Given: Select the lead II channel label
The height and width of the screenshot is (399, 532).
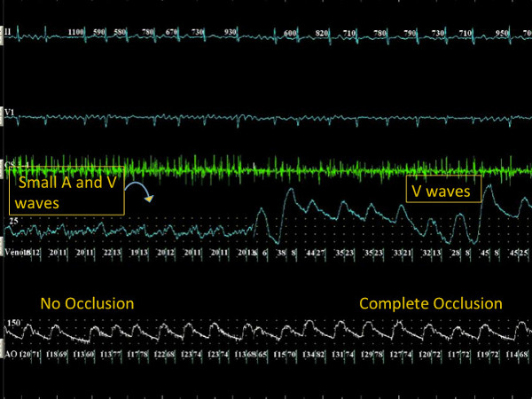Looking at the screenshot, I should (x=7, y=32).
